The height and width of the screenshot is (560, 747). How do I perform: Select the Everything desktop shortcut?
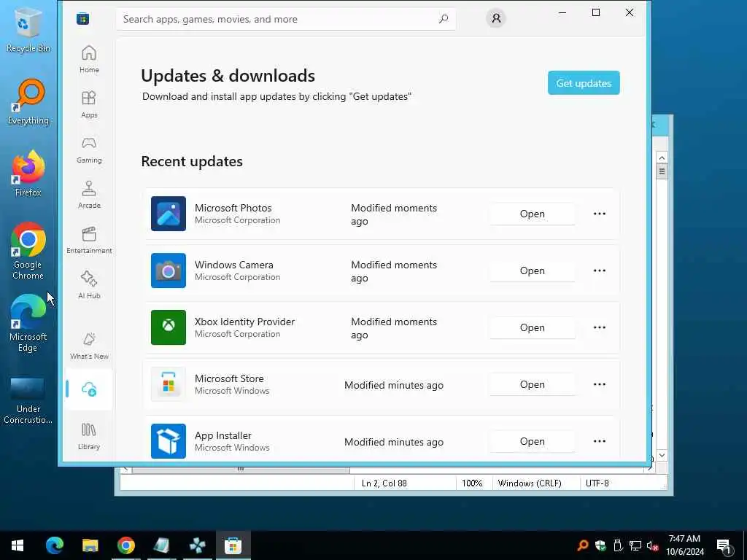(x=28, y=102)
